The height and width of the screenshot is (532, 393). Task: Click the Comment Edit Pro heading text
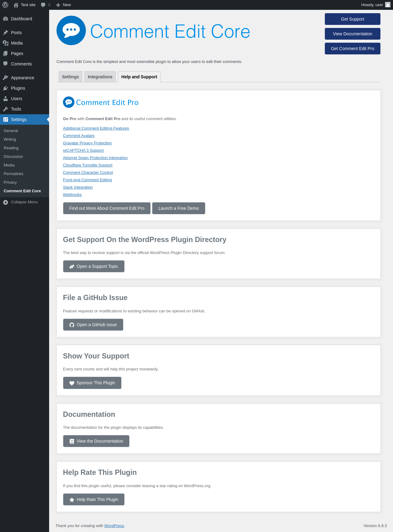tap(107, 103)
